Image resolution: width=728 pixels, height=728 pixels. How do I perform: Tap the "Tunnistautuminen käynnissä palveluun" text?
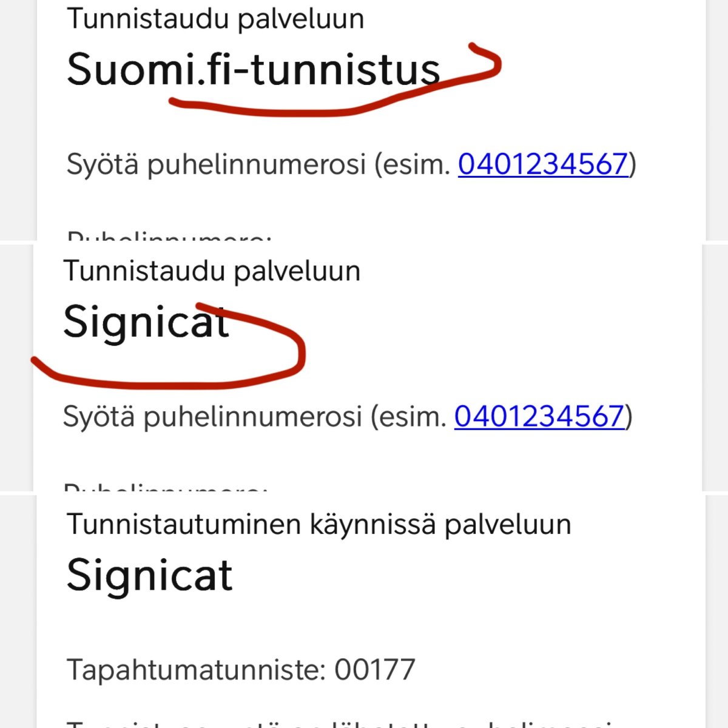pos(318,524)
